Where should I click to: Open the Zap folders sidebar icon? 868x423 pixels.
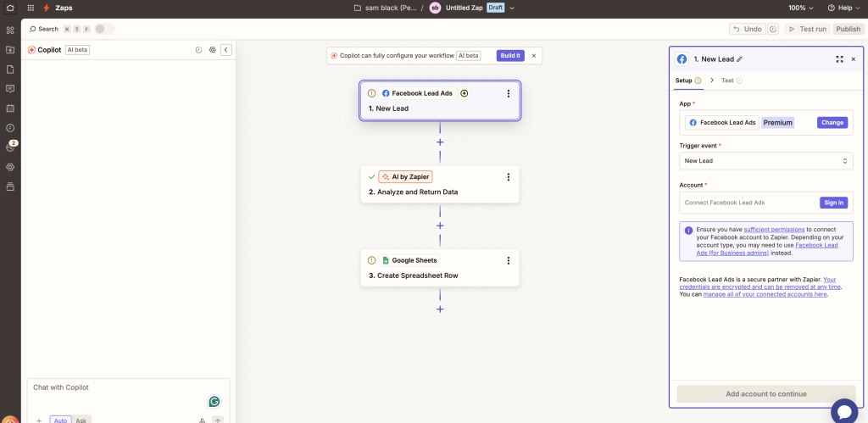[10, 50]
